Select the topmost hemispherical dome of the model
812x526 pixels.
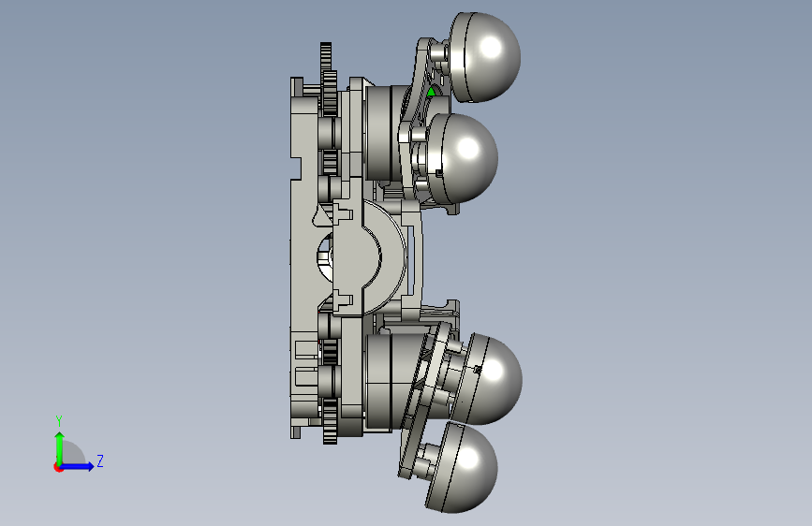pos(486,57)
